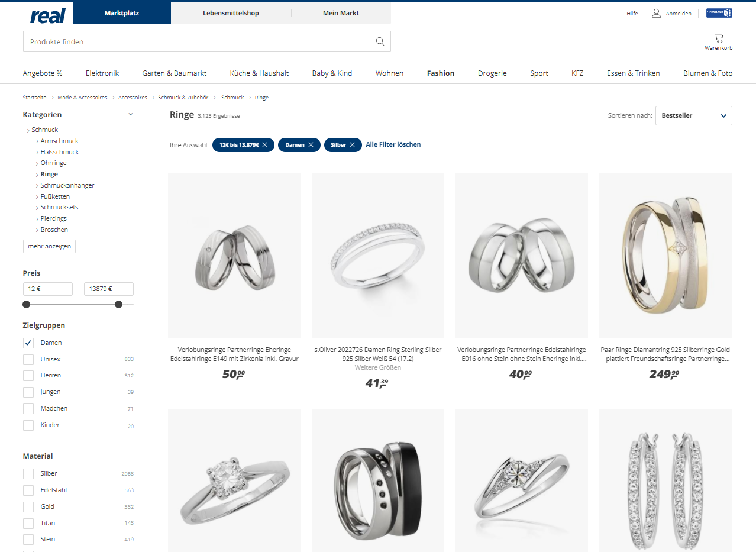Check the Titan material checkbox

(x=28, y=523)
